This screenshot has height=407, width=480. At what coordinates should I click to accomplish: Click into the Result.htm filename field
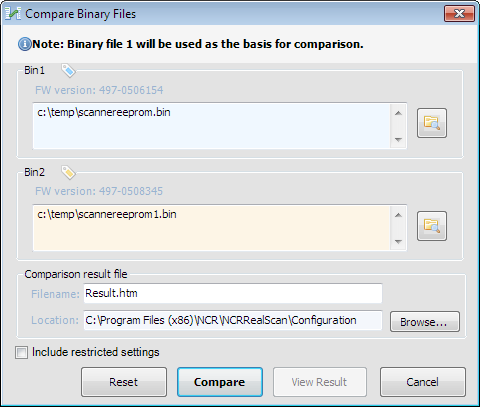[x=233, y=293]
